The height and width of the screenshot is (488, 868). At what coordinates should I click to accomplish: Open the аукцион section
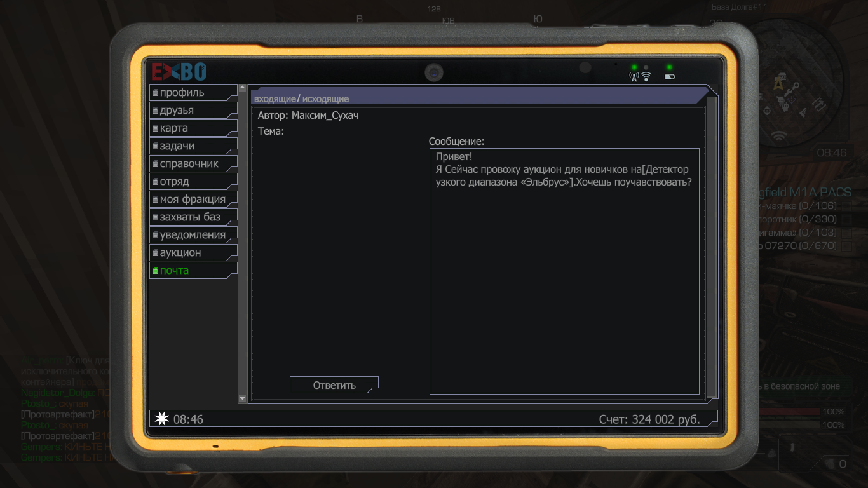[x=180, y=252]
